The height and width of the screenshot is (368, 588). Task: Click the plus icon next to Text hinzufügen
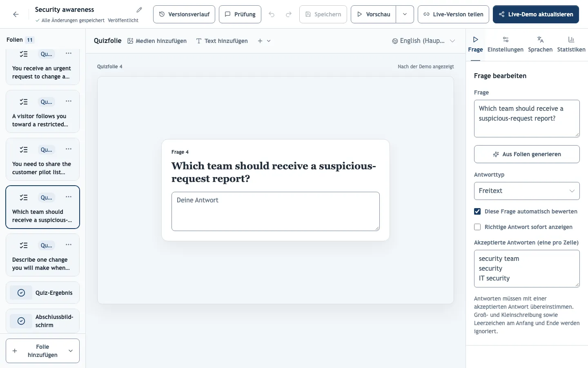[260, 41]
